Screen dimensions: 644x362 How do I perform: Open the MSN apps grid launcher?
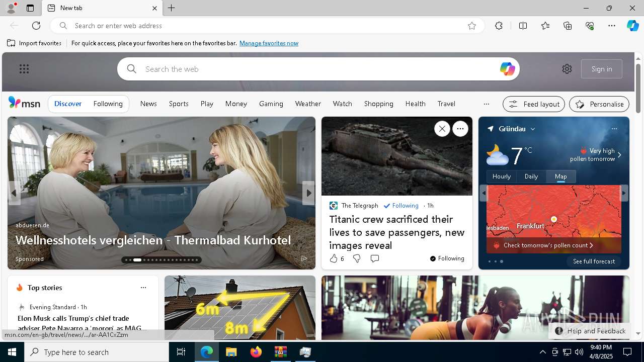point(24,69)
